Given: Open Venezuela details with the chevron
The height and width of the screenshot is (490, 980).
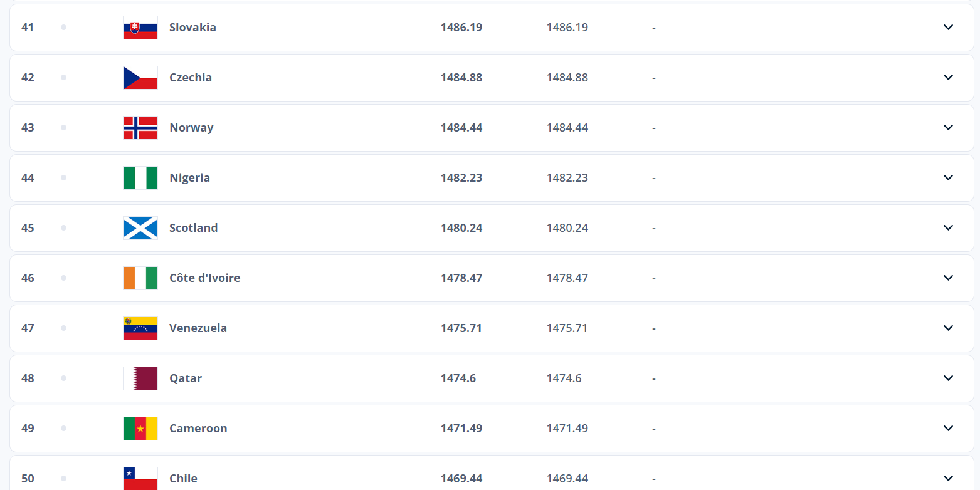Looking at the screenshot, I should [948, 328].
